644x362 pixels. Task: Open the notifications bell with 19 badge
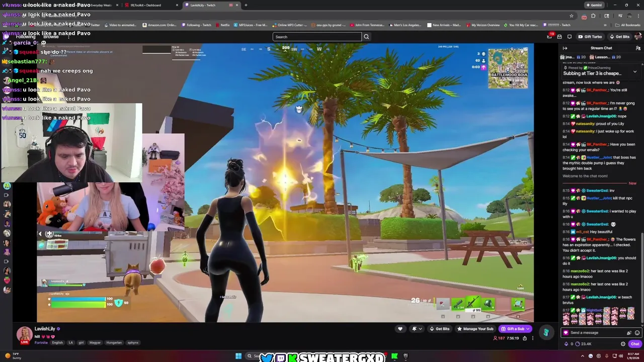coord(549,37)
